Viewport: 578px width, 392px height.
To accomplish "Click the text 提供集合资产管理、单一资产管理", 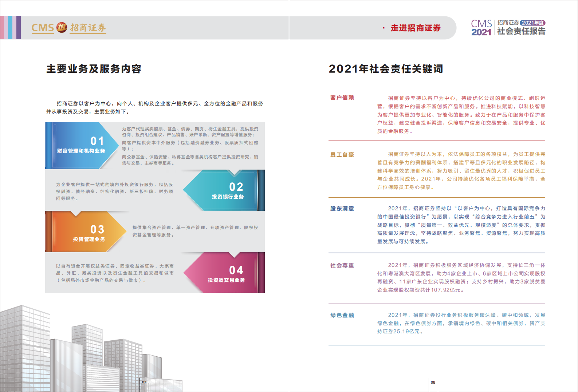I will click(195, 231).
